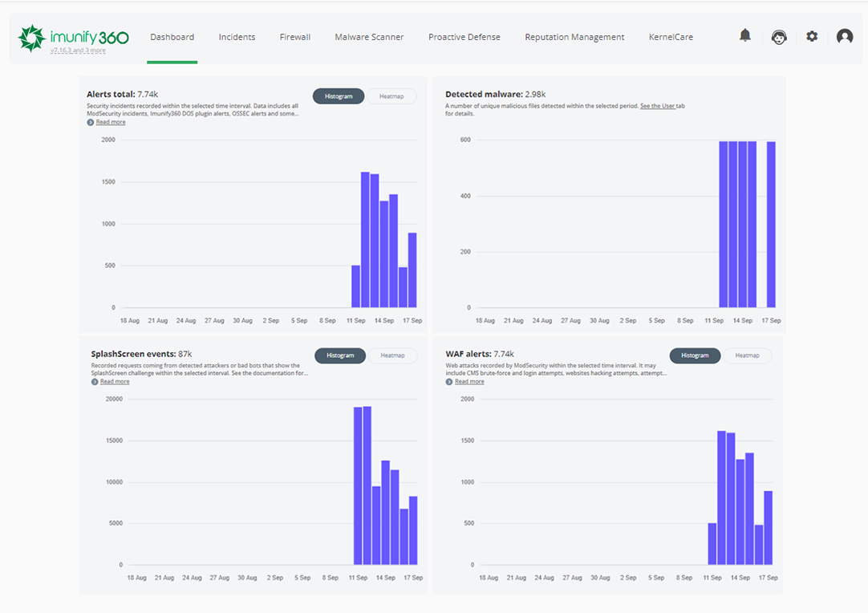The image size is (868, 613).
Task: Click the notifications bell icon
Action: coord(745,35)
